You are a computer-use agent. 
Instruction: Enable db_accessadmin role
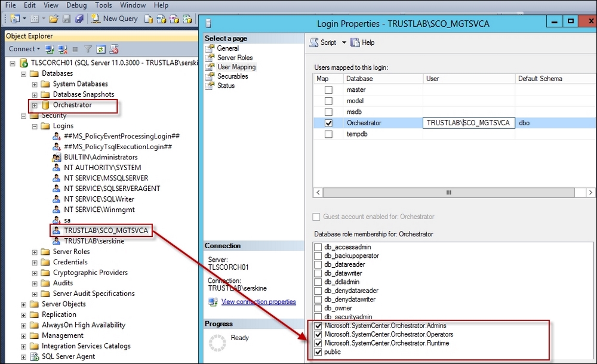point(318,247)
